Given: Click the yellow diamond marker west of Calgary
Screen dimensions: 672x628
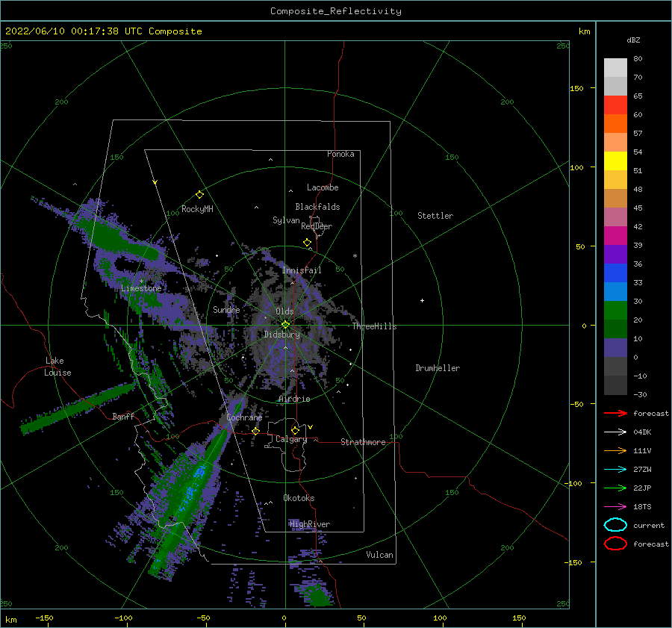Looking at the screenshot, I should pyautogui.click(x=256, y=431).
